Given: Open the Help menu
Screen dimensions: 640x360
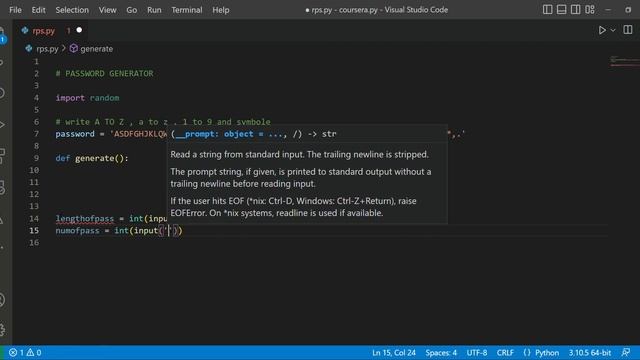Looking at the screenshot, I should click(x=220, y=10).
